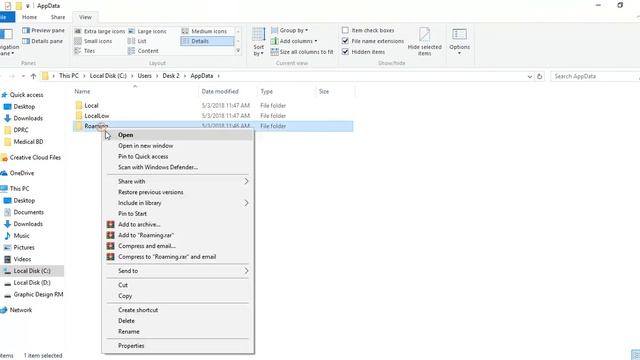Viewport: 640px width, 360px height.
Task: Switch to Medium icons layout
Action: tap(204, 31)
